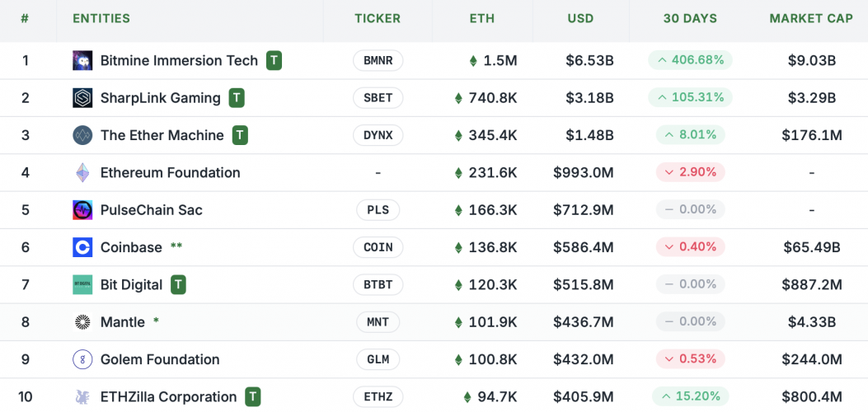Open the ETHZilla Corporation entity link
The image size is (868, 412).
(x=168, y=397)
